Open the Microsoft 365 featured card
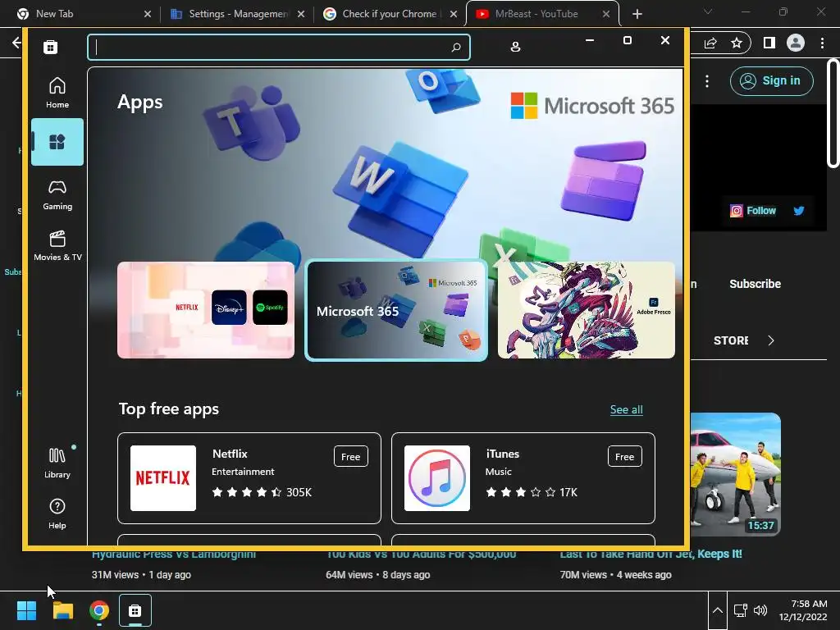The image size is (840, 630). tap(396, 310)
